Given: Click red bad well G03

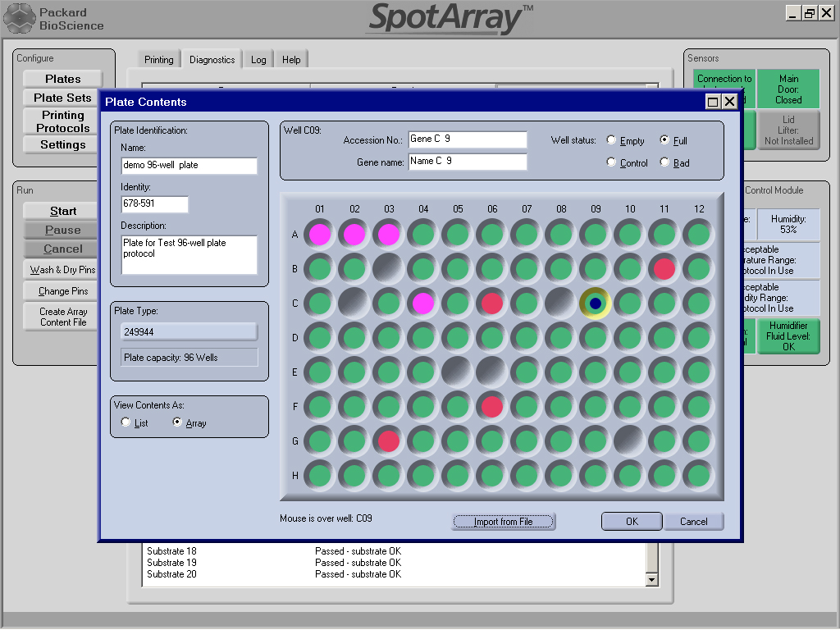Looking at the screenshot, I should point(388,441).
